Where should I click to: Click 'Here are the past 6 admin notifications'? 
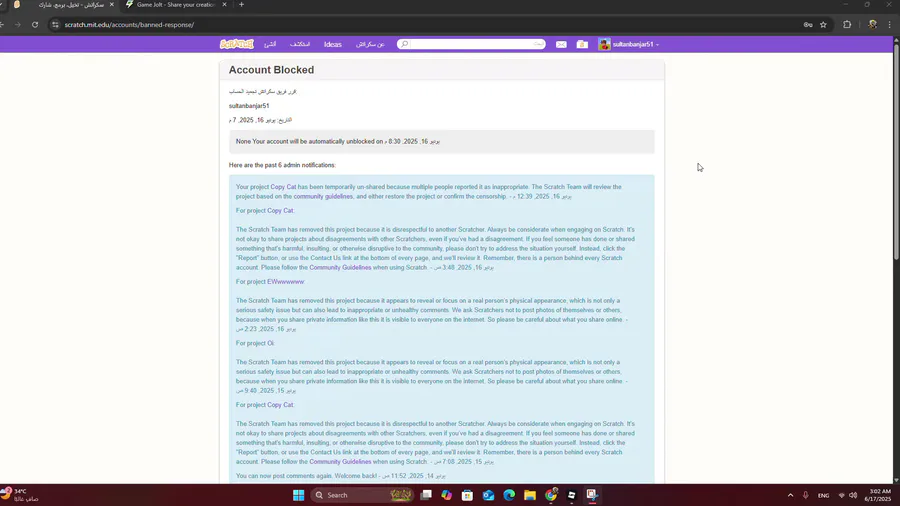pyautogui.click(x=282, y=165)
